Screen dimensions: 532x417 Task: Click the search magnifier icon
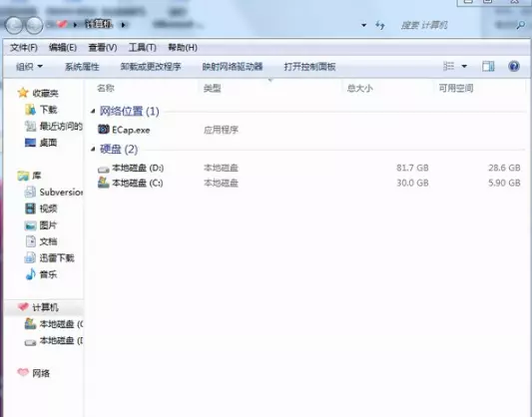(x=520, y=25)
